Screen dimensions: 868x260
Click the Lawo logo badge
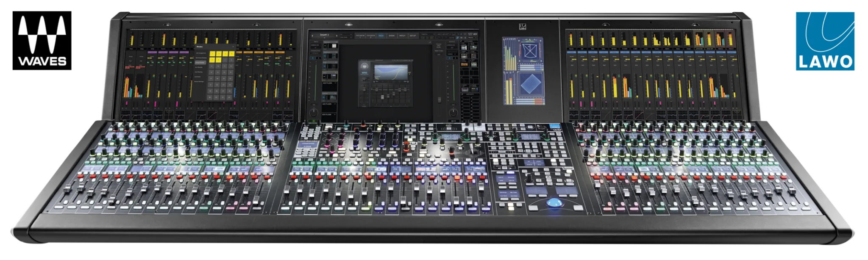[826, 43]
